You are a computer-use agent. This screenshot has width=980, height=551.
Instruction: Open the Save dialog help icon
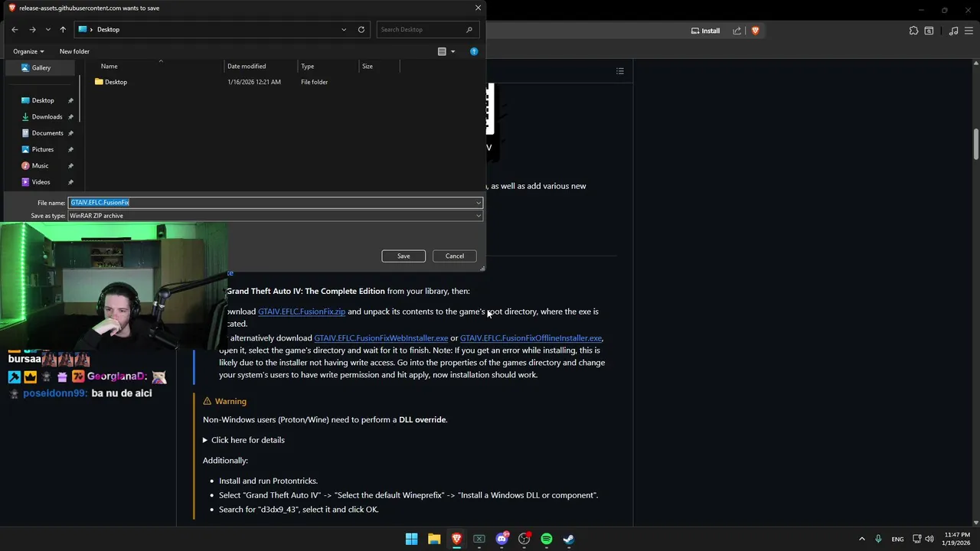coord(474,51)
